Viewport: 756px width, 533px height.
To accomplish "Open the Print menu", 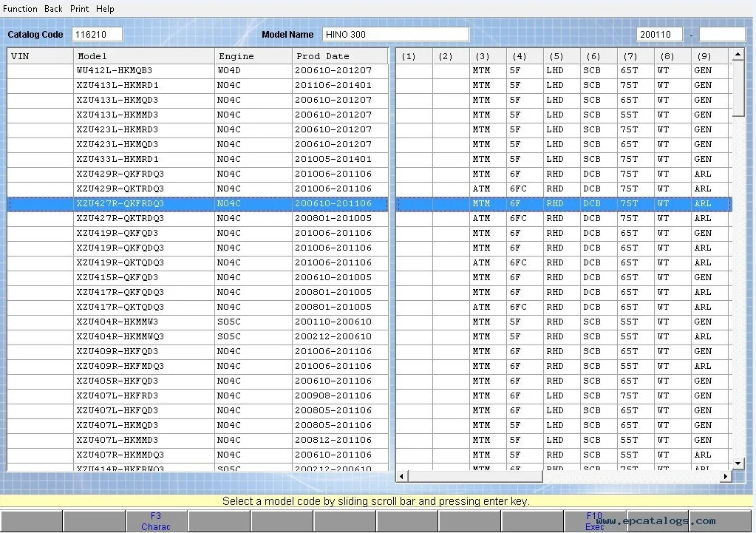I will (x=79, y=9).
